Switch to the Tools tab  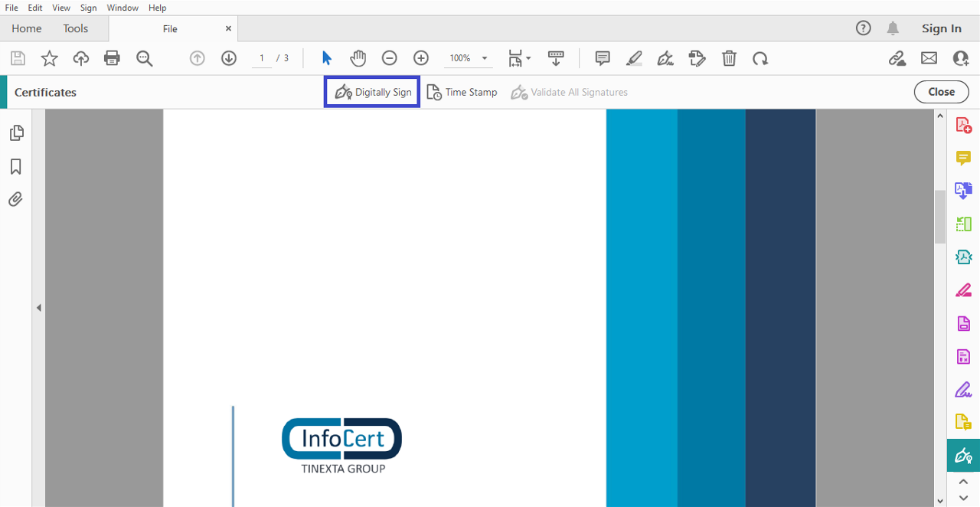coord(76,28)
